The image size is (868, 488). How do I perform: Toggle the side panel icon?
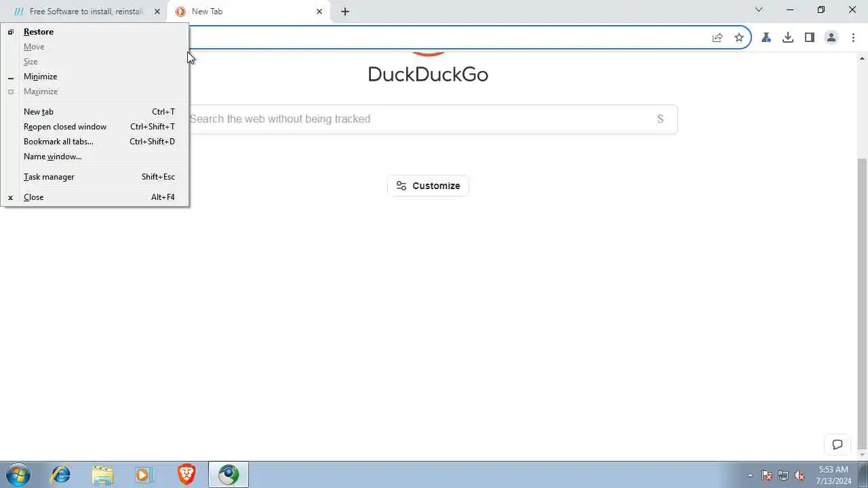click(810, 38)
